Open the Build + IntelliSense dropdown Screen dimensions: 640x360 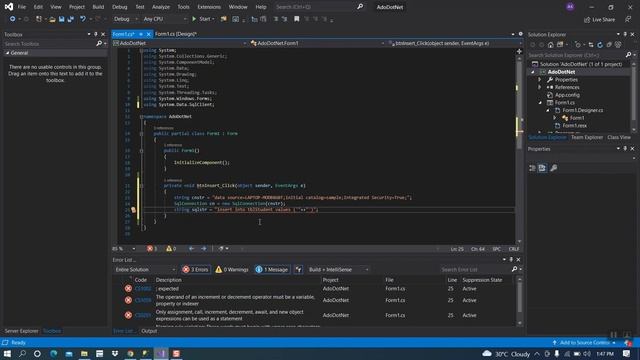[338, 269]
